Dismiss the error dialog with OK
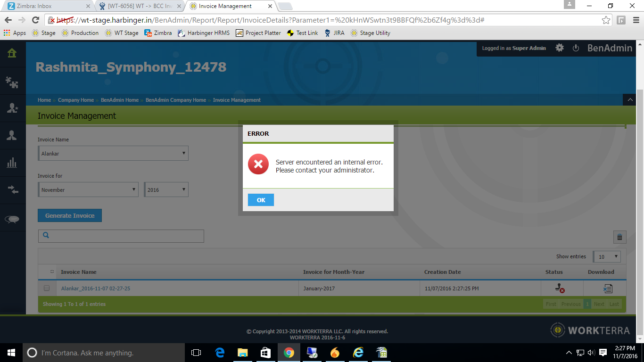The image size is (644, 362). [260, 200]
